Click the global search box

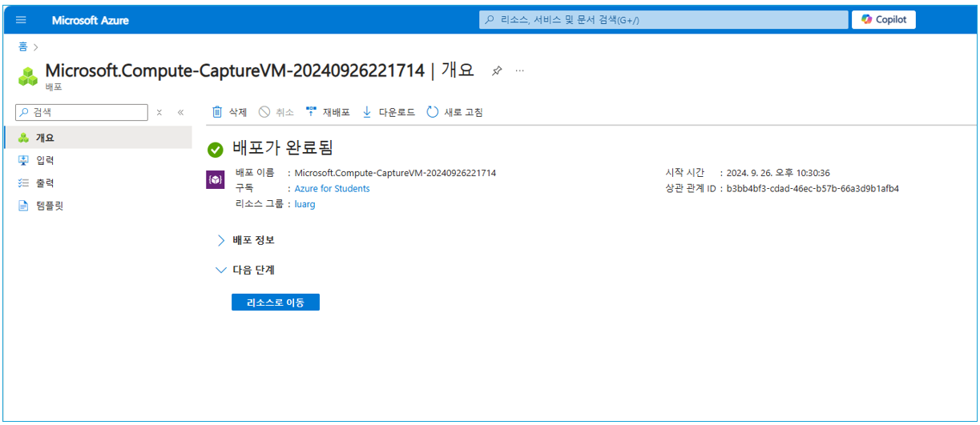[663, 20]
